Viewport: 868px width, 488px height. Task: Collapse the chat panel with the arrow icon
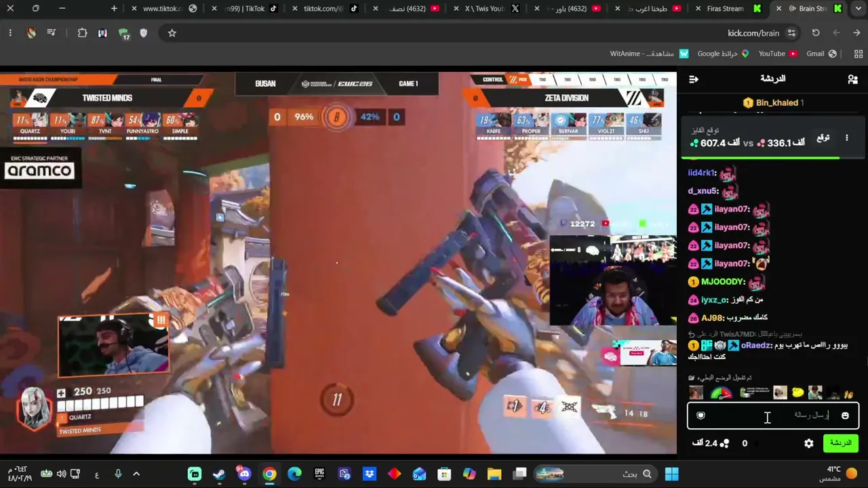[693, 79]
